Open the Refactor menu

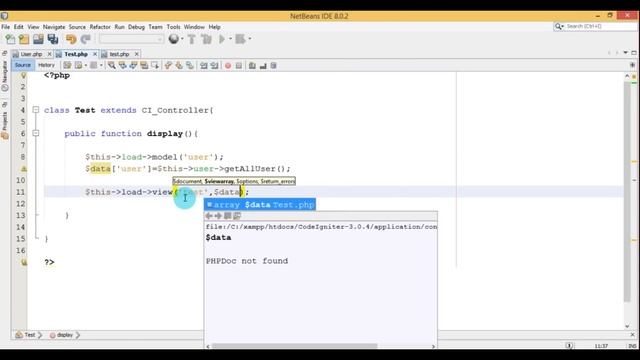[100, 27]
